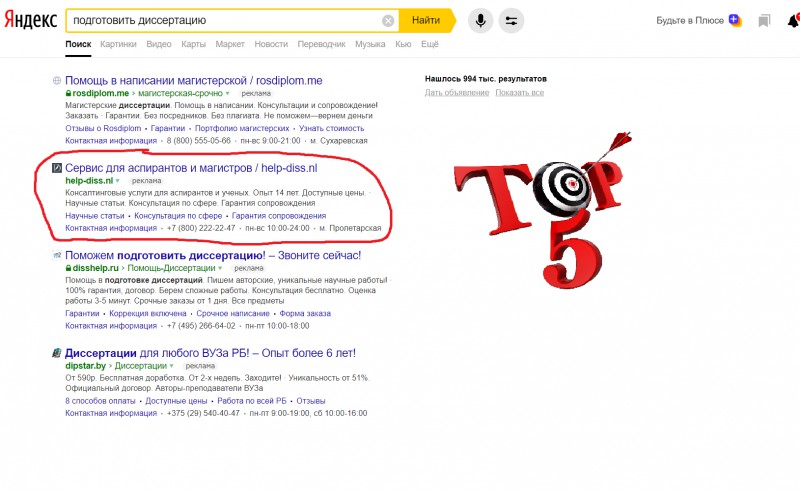The height and width of the screenshot is (491, 800).
Task: Open Научные статьи sitelink
Action: pos(95,216)
